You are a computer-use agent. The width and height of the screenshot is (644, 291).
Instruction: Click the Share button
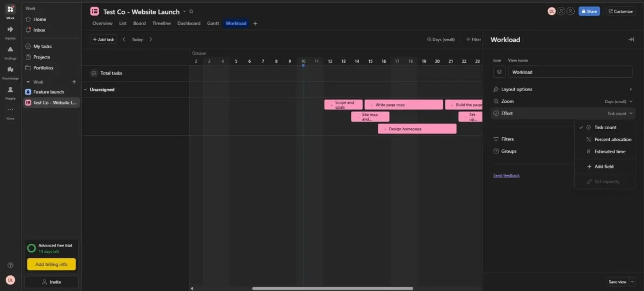coord(589,11)
